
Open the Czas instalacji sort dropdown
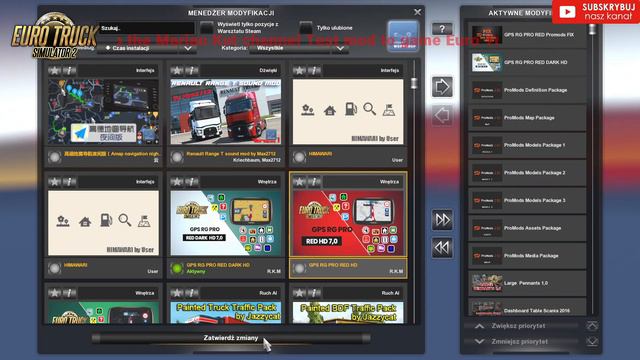(148, 48)
